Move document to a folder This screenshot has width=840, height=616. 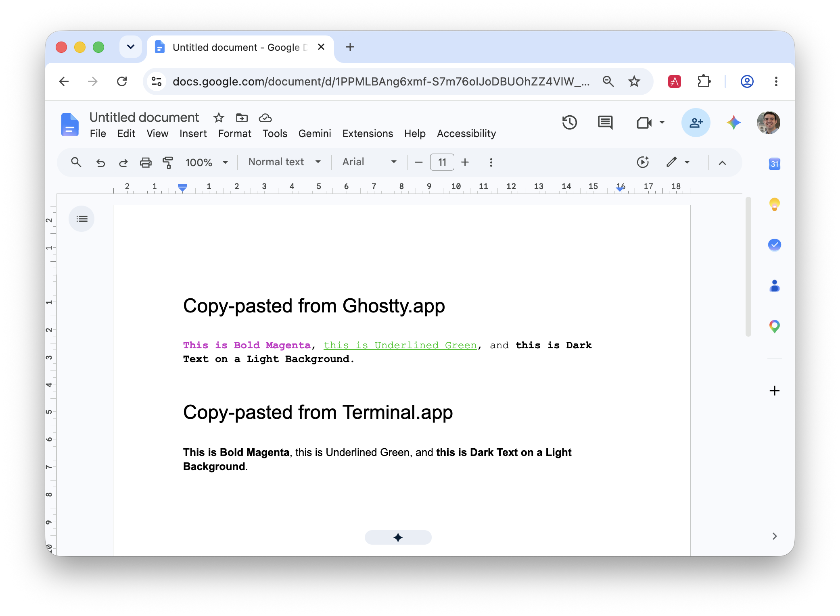click(242, 118)
